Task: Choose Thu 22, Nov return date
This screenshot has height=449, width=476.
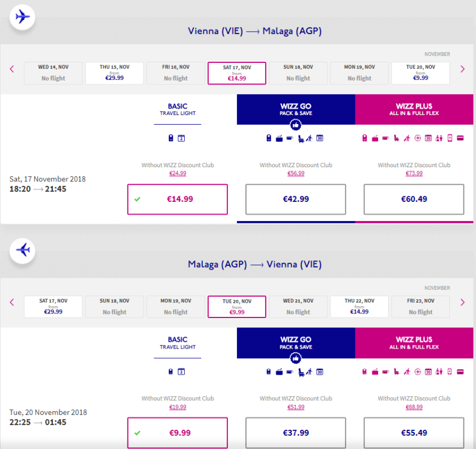Action: click(x=359, y=307)
